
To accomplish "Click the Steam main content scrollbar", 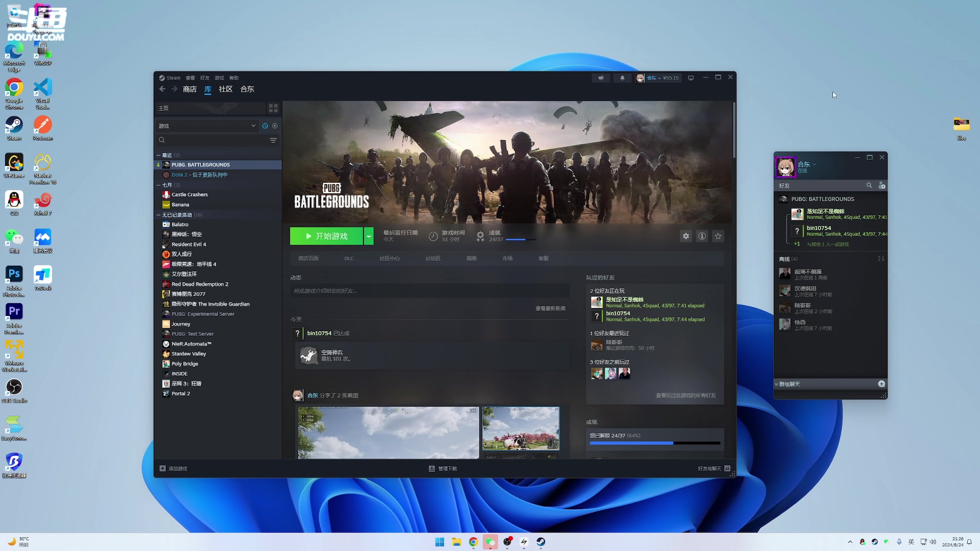I will pyautogui.click(x=734, y=130).
